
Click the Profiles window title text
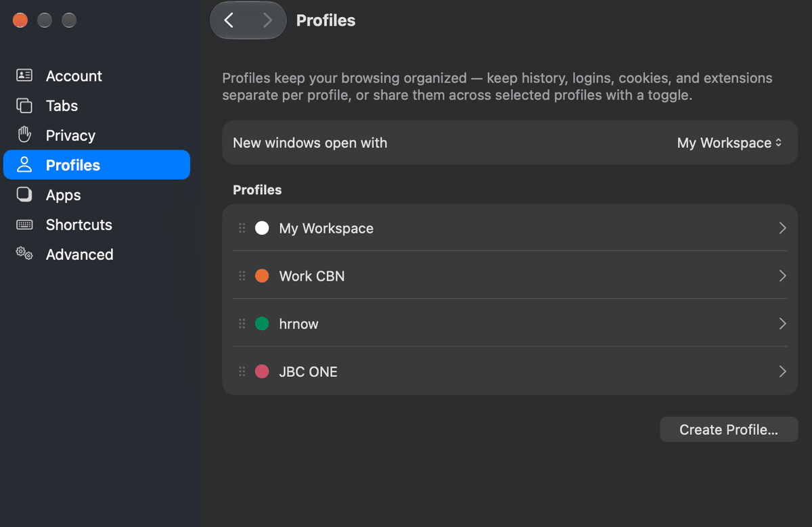(x=325, y=20)
